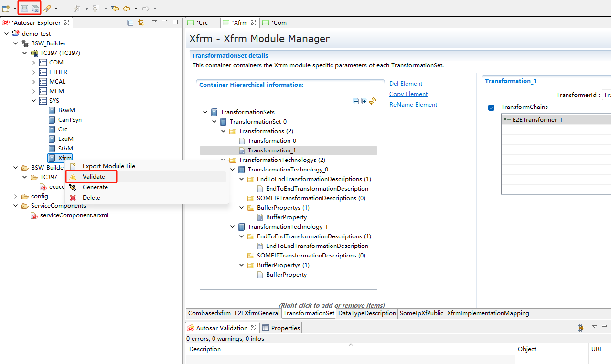
Task: Click the back arrow navigation icon
Action: click(127, 9)
